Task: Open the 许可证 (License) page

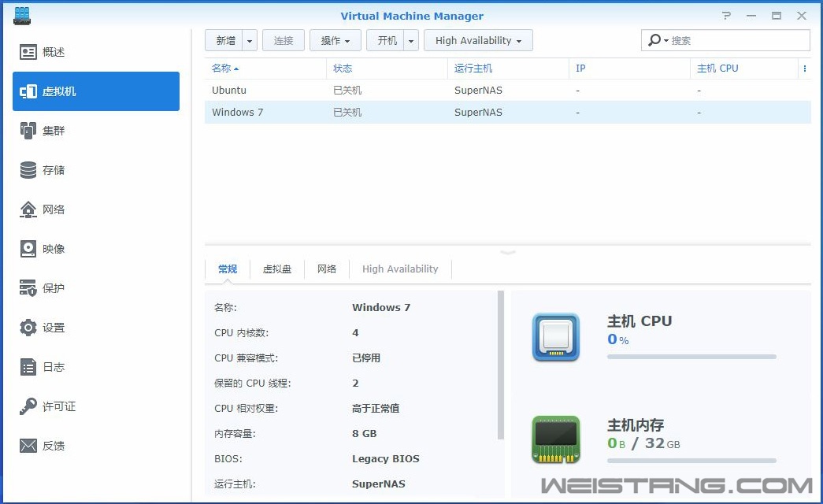Action: [55, 406]
